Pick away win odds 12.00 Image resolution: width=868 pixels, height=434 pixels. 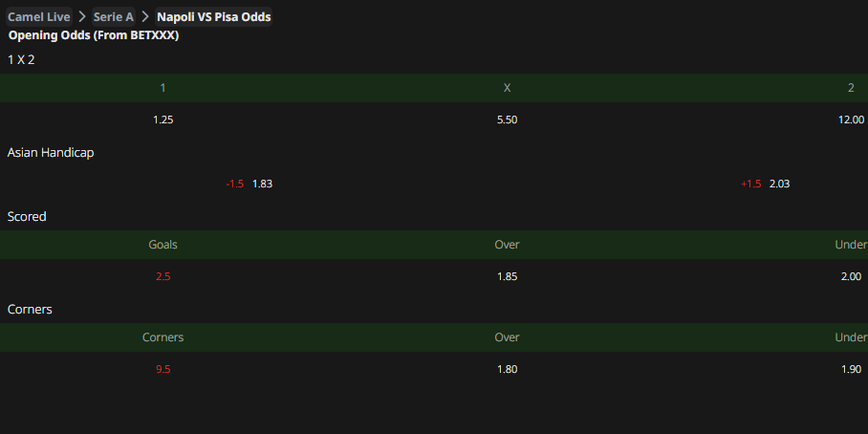(851, 119)
